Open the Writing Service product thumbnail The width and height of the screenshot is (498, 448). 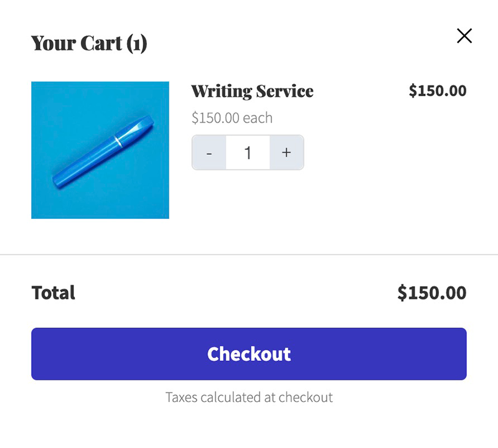coord(100,150)
